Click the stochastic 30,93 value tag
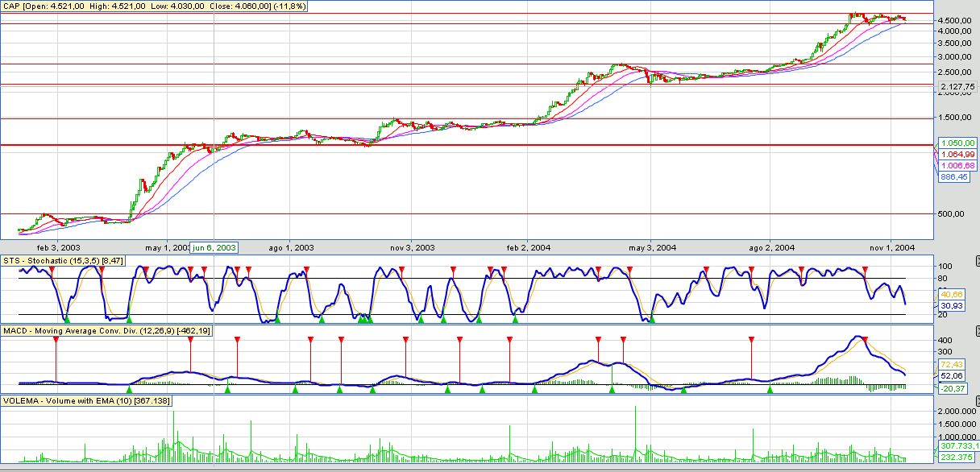The width and height of the screenshot is (980, 472). tap(952, 305)
